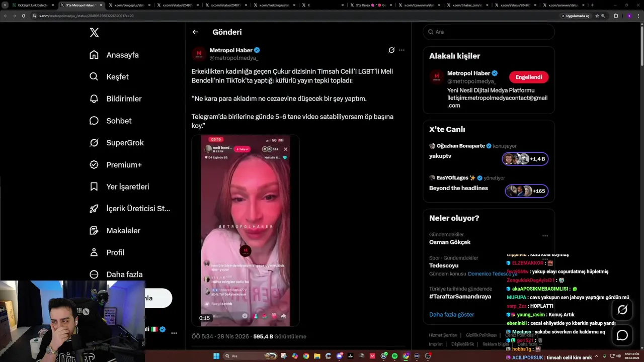Viewport: 644px width, 362px height.
Task: Open Osman Gökçek trending topic
Action: coord(450,242)
